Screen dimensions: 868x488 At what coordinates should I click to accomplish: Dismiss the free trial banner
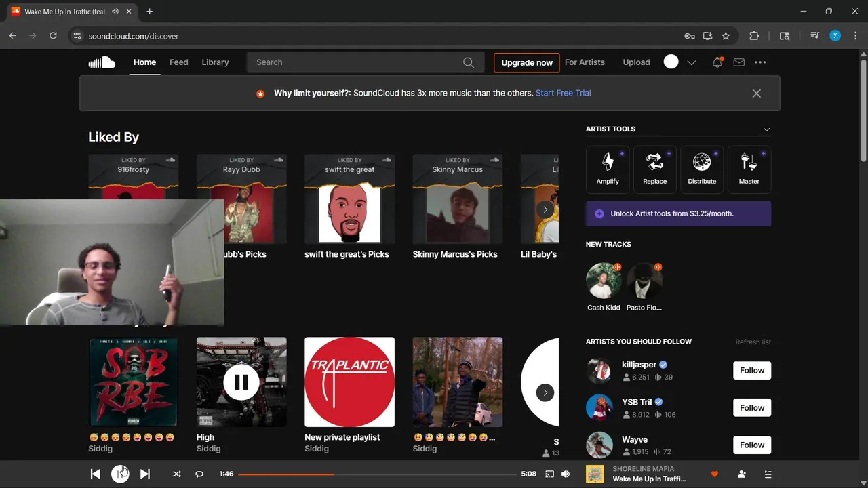coord(756,94)
